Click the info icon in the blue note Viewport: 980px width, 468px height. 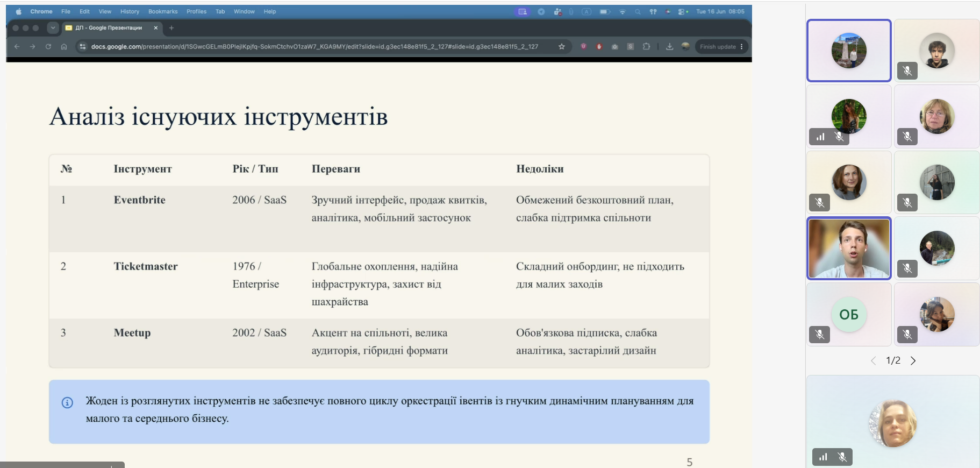pos(67,402)
